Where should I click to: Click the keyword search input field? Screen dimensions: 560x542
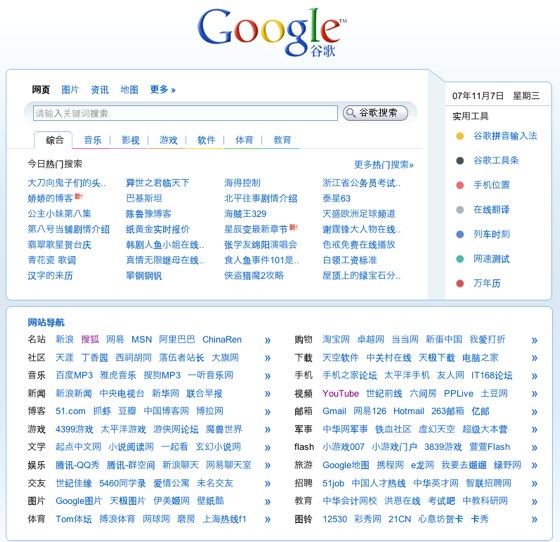coord(185,113)
